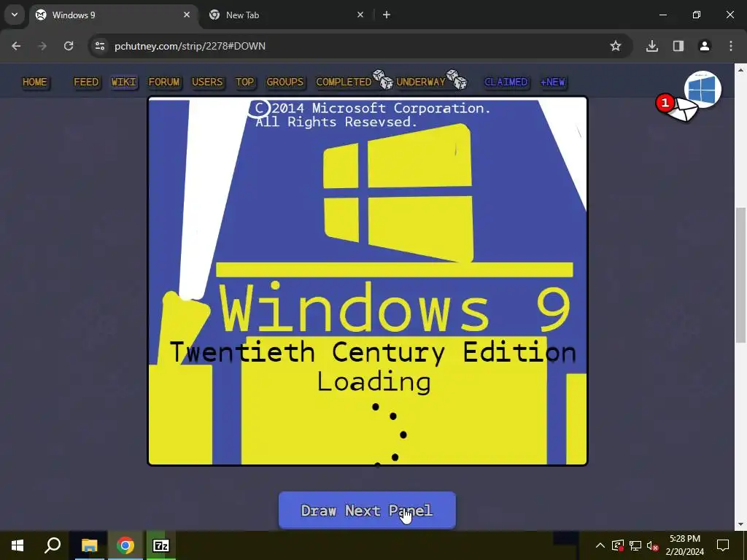
Task: Go back using the browser back arrow
Action: tap(16, 46)
